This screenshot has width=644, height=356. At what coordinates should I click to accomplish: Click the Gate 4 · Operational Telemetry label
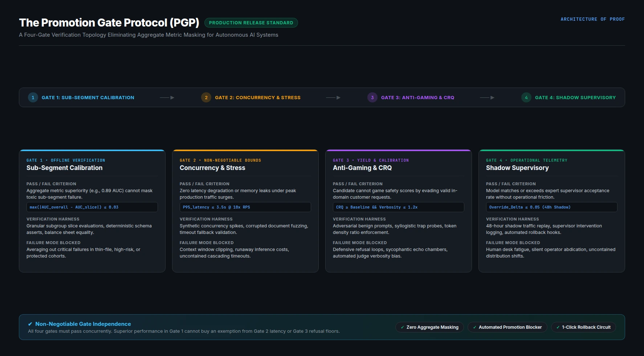[x=527, y=160]
